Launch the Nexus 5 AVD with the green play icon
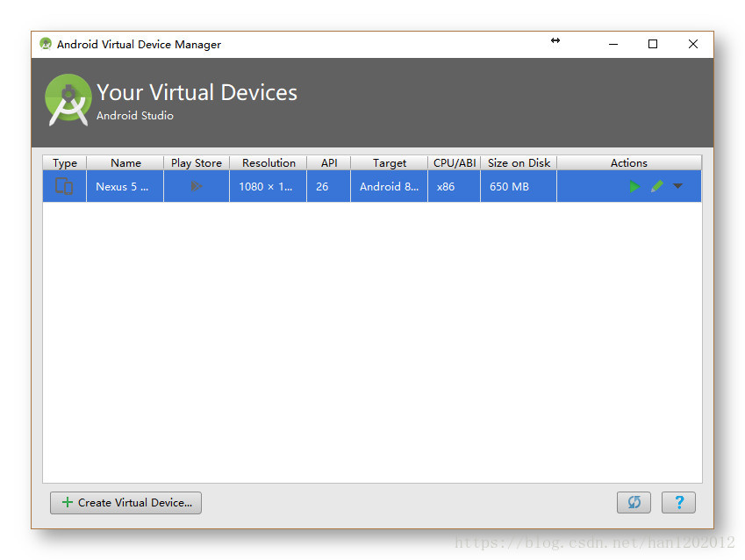The image size is (745, 560). coord(634,186)
